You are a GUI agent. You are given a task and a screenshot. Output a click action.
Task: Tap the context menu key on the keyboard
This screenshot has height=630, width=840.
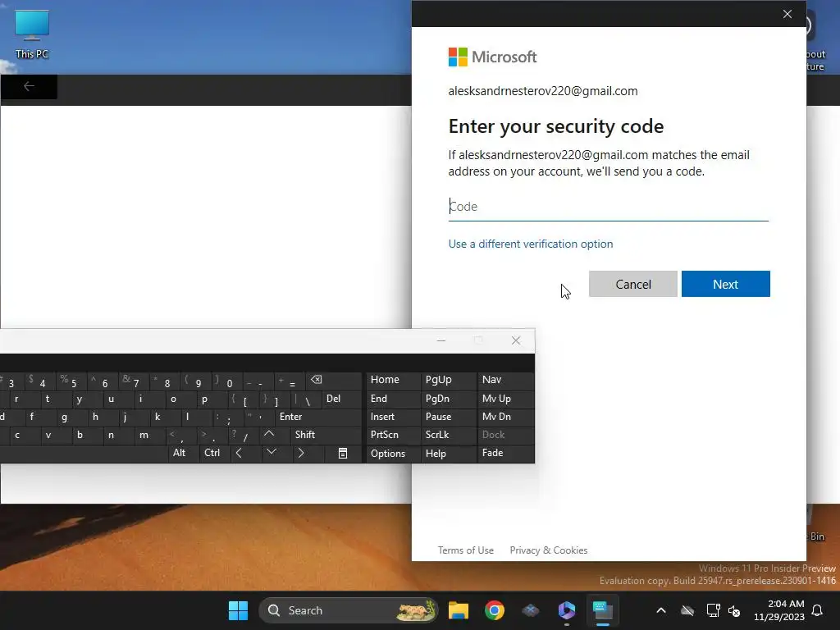click(343, 453)
